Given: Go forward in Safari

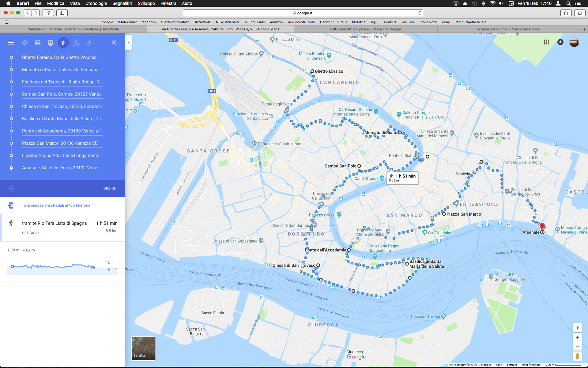Looking at the screenshot, I should click(36, 13).
